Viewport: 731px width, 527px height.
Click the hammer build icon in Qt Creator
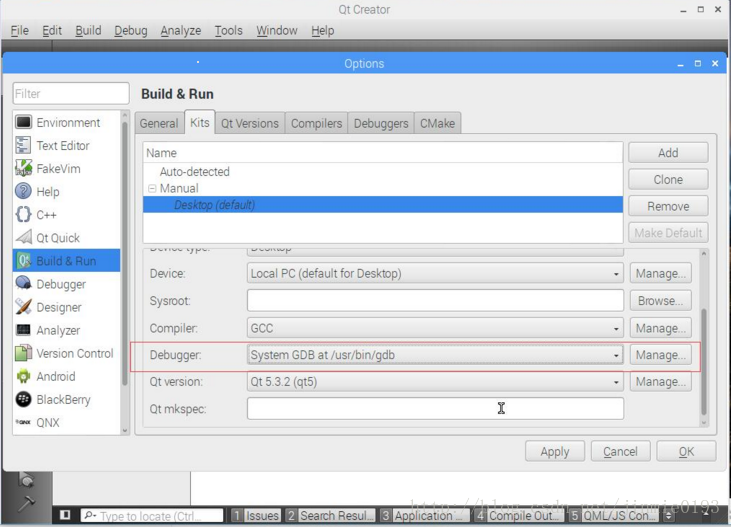click(26, 503)
